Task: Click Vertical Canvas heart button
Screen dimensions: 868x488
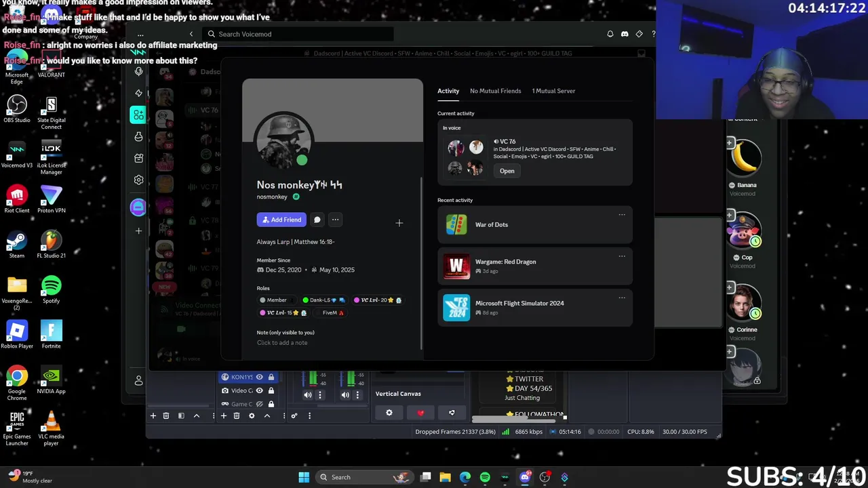Action: pyautogui.click(x=420, y=413)
